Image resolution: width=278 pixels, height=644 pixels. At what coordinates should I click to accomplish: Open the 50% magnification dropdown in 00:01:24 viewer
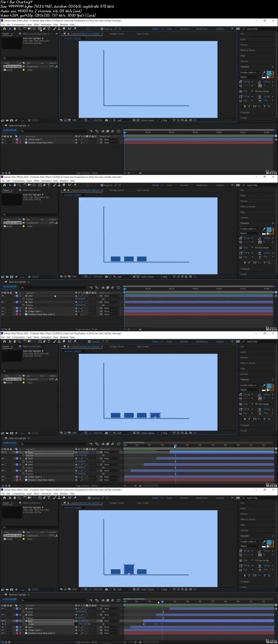[77, 120]
